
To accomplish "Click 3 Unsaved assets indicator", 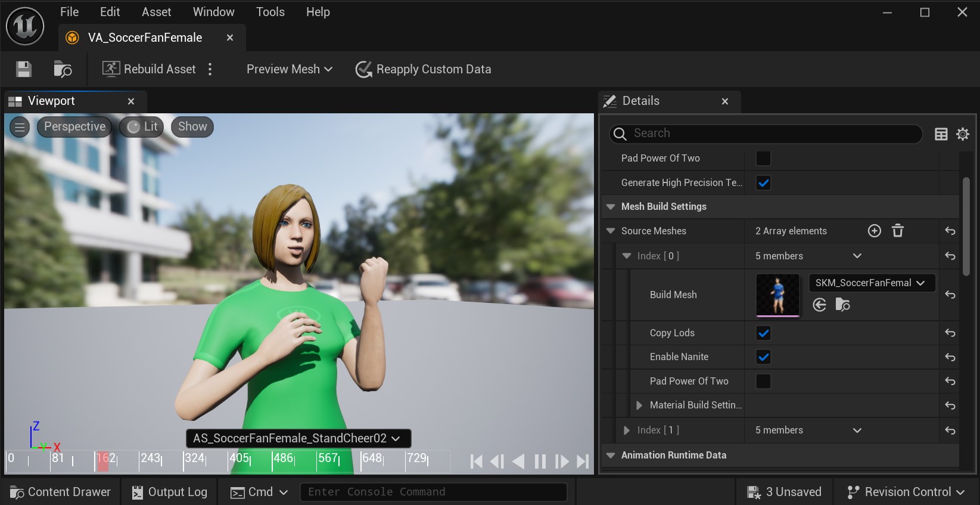I will click(785, 492).
